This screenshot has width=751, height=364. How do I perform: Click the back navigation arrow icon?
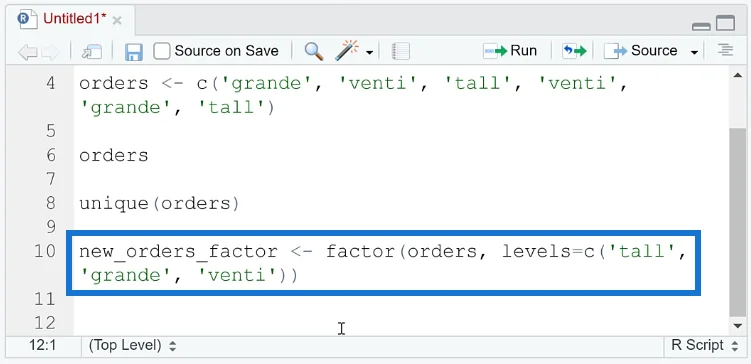click(27, 51)
